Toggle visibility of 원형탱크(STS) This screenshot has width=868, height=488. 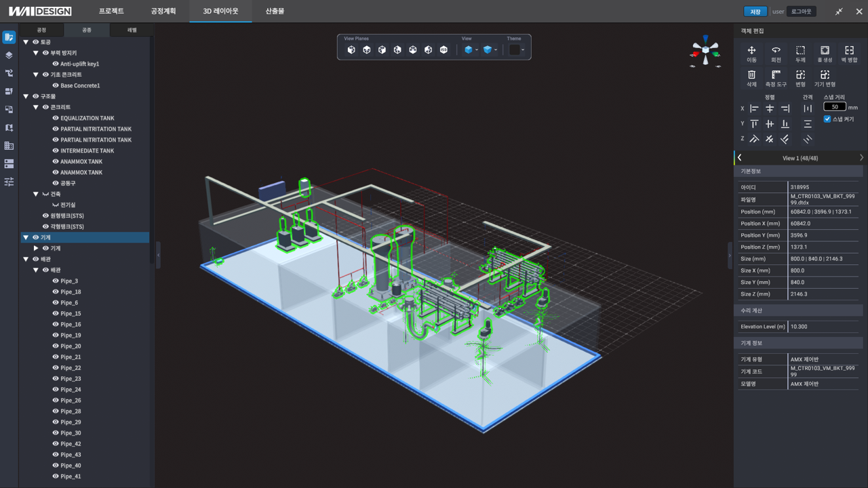pyautogui.click(x=45, y=216)
